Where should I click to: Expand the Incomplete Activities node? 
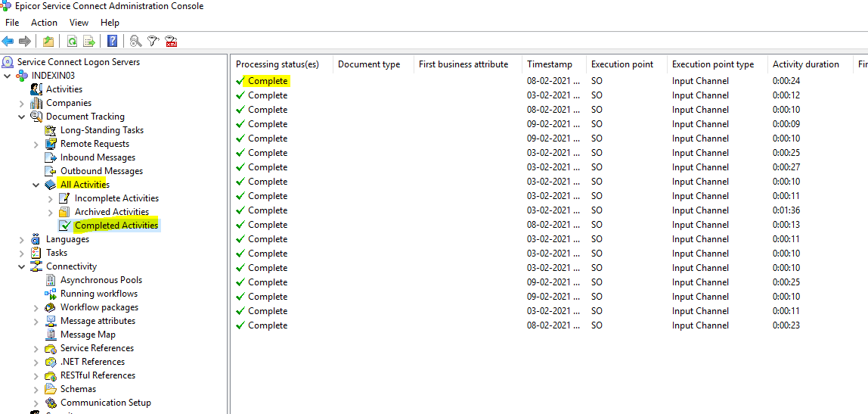tap(51, 198)
